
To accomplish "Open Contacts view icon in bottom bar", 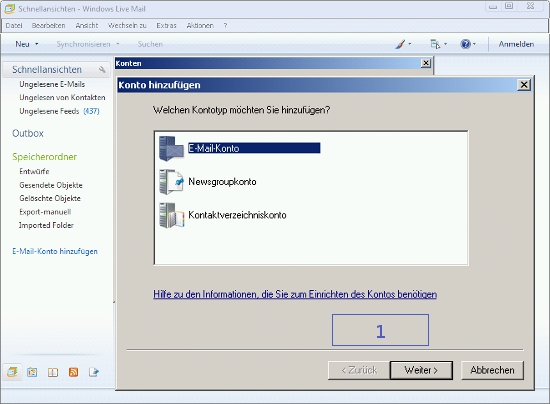I will click(x=53, y=372).
